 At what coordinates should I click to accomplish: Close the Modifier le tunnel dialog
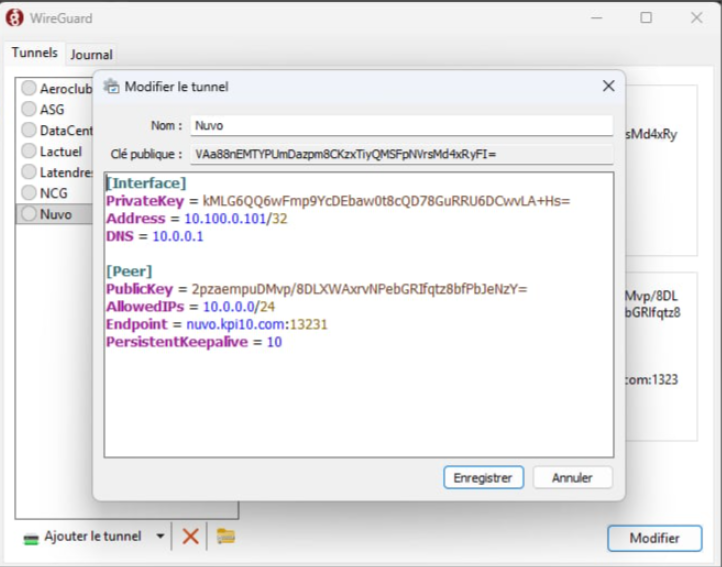608,86
